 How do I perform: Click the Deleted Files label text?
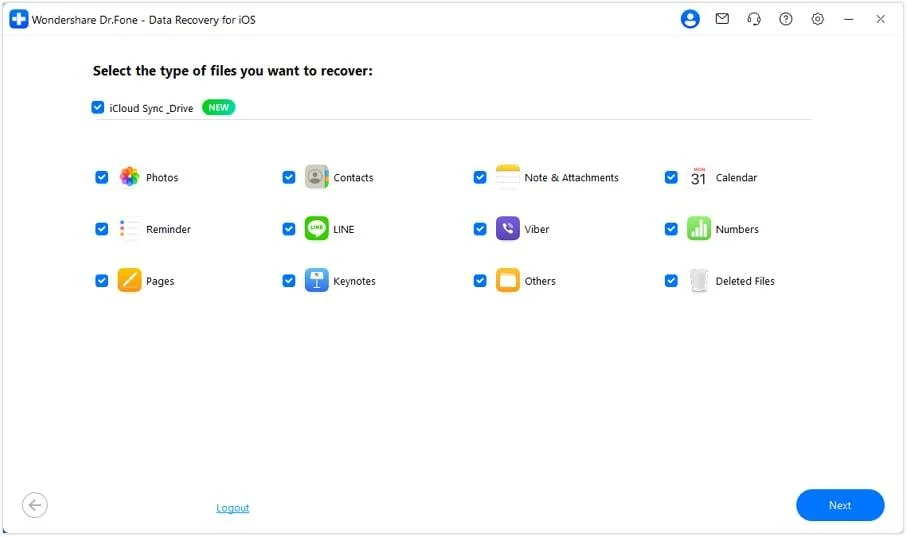tap(745, 281)
